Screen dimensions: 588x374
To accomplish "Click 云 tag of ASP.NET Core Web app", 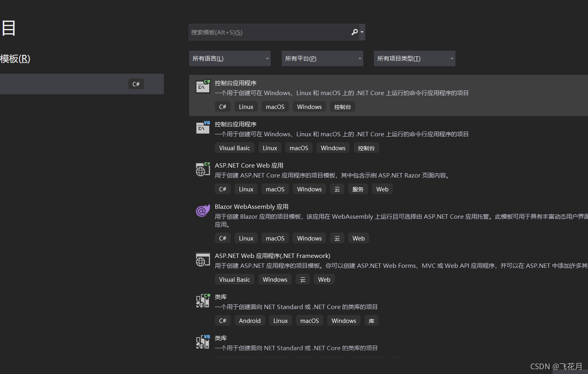I will 337,189.
